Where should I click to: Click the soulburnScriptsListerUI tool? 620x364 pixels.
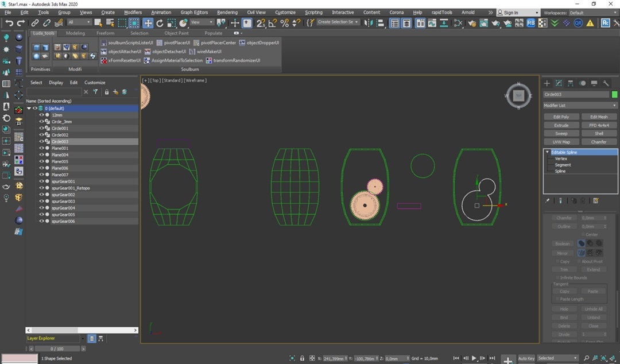click(127, 42)
